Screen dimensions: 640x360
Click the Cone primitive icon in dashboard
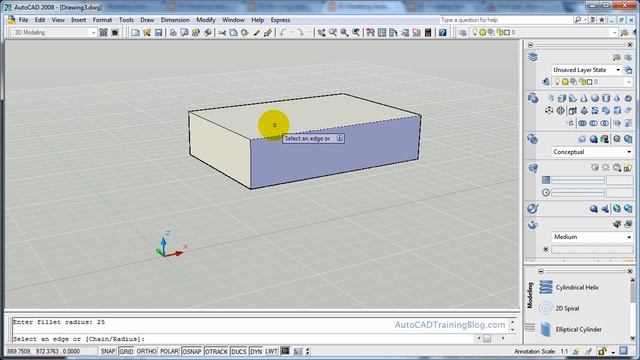coord(584,98)
